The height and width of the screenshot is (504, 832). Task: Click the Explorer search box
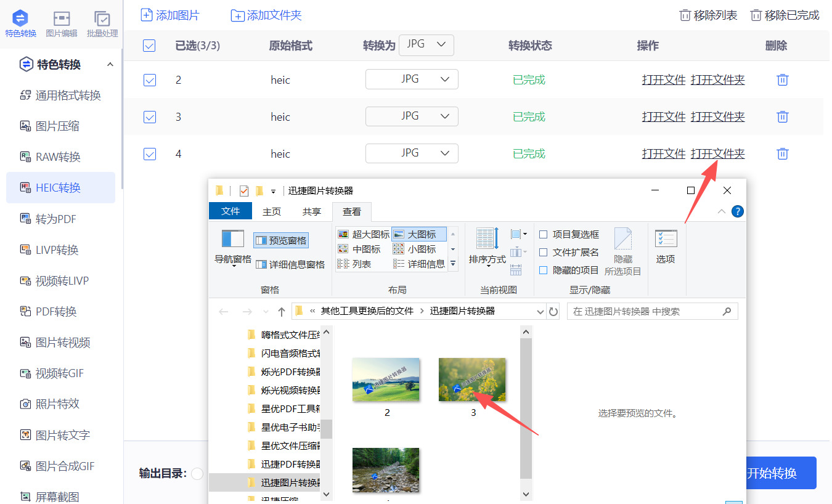652,312
